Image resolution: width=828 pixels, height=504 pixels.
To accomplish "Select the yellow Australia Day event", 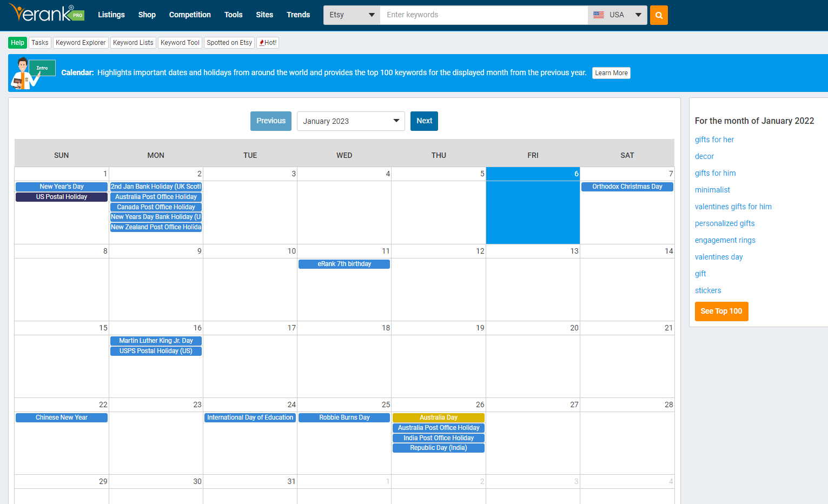I will 439,417.
